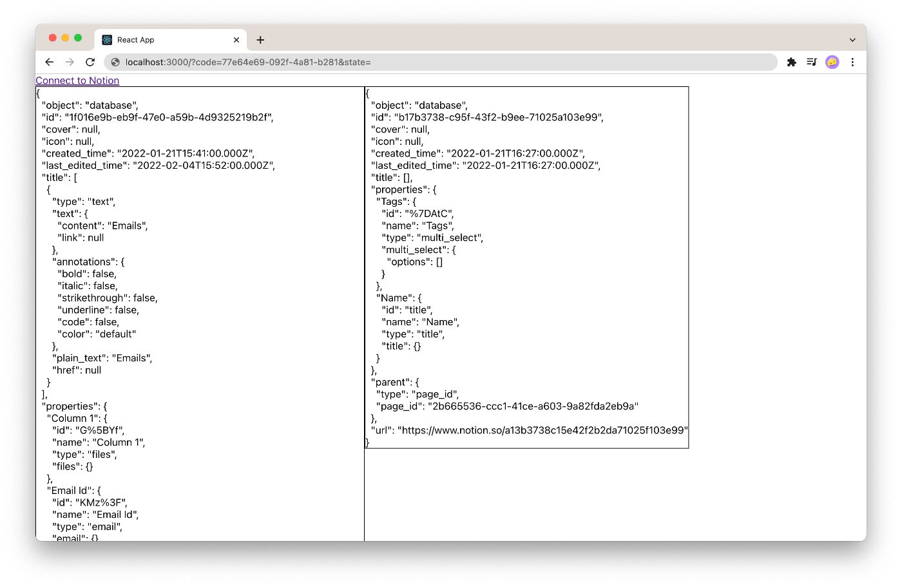Click the browser Forward arrow
Screen dimensions: 902x588
[70, 62]
